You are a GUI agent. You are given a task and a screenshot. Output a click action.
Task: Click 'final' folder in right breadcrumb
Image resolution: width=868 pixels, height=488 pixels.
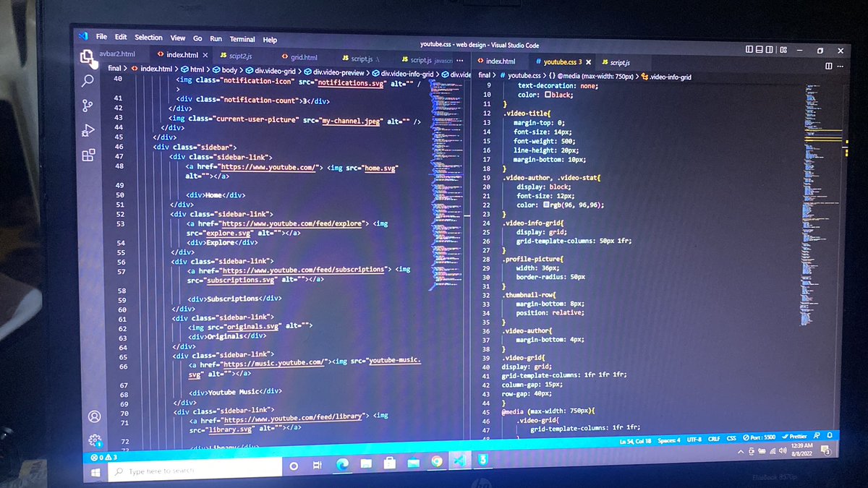tap(486, 75)
